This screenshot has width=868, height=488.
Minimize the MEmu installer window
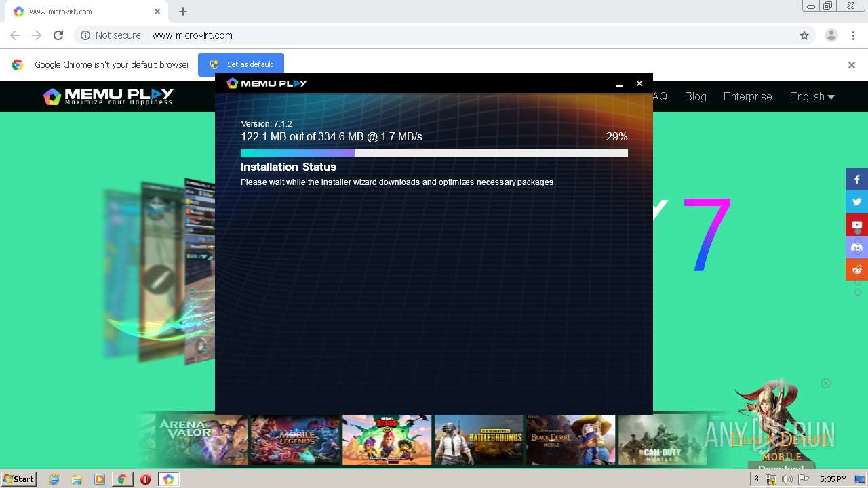tap(618, 83)
